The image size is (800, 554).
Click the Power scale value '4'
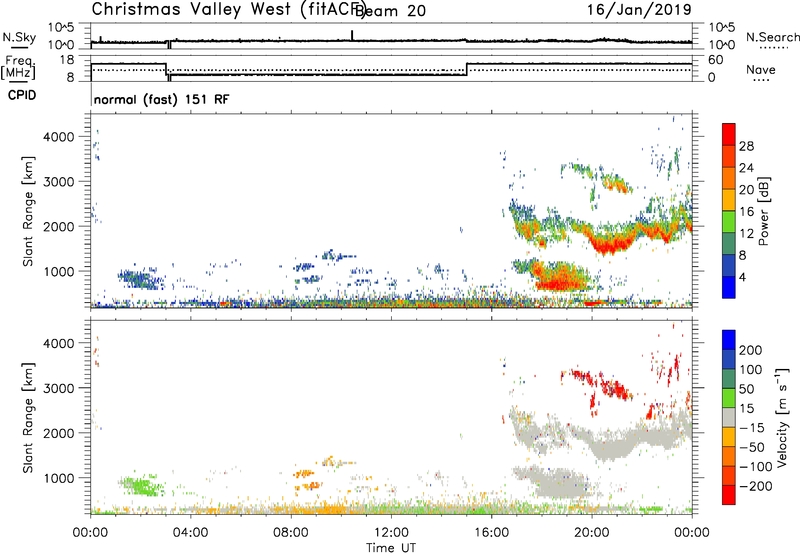coord(742,278)
